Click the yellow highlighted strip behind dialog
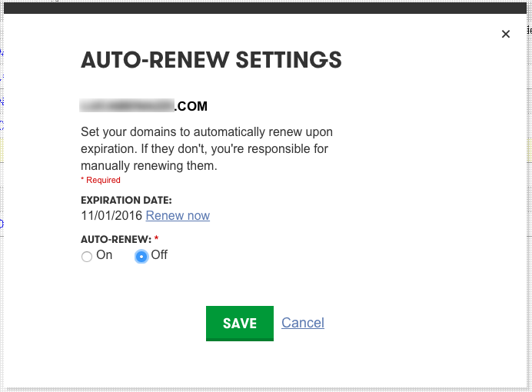This screenshot has width=532, height=392. coord(528,151)
